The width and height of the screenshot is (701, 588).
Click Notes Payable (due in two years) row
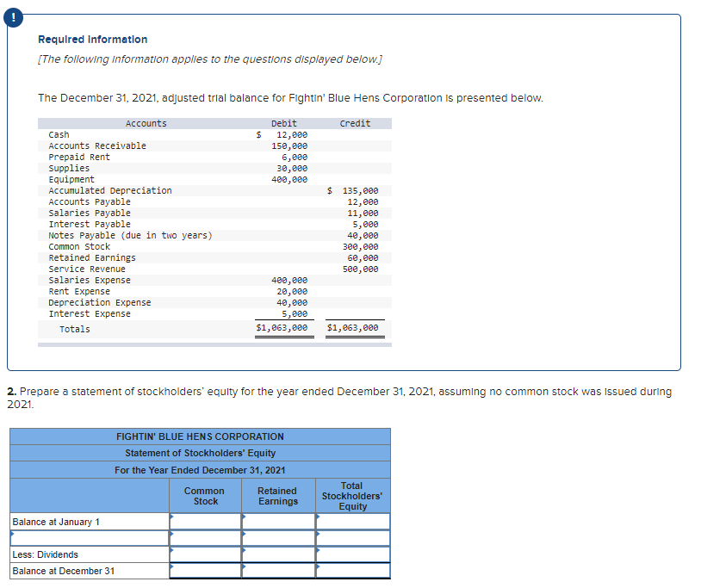(x=214, y=236)
